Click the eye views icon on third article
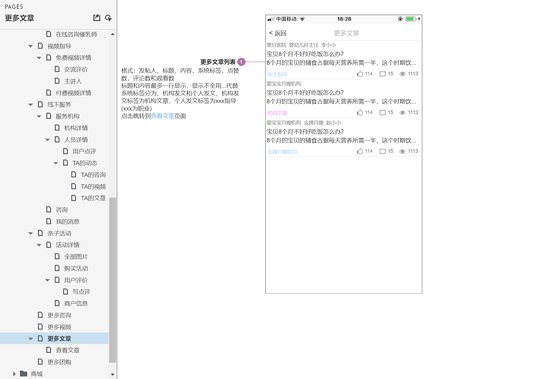 point(403,151)
